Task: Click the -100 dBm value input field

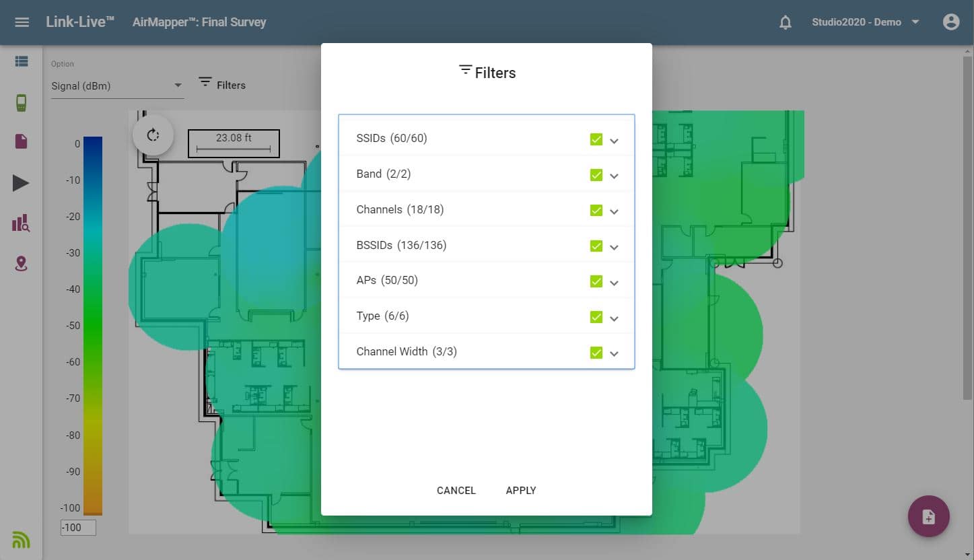Action: tap(77, 528)
